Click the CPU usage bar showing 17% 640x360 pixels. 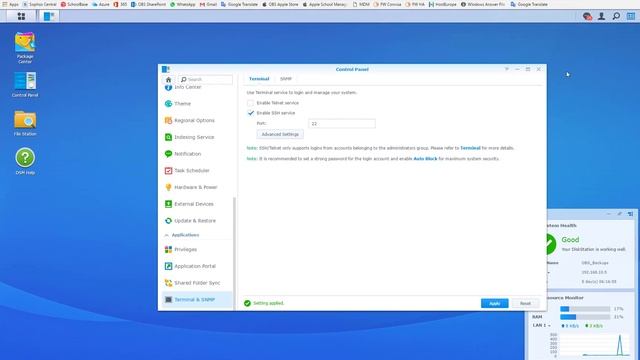click(585, 309)
